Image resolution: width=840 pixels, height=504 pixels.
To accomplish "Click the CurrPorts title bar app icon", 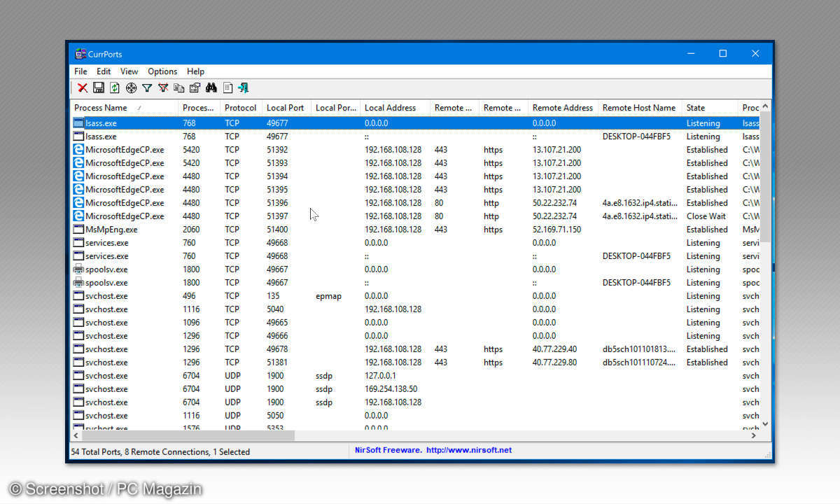I will coord(80,54).
